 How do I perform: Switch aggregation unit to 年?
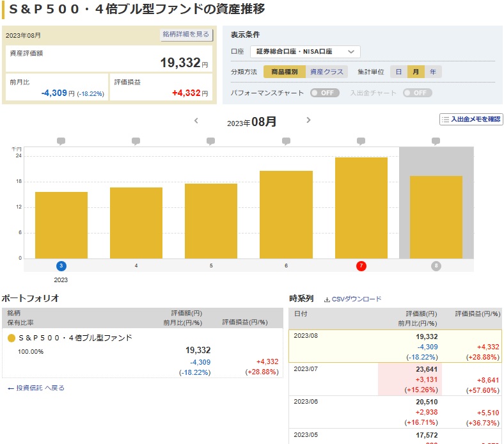[433, 72]
